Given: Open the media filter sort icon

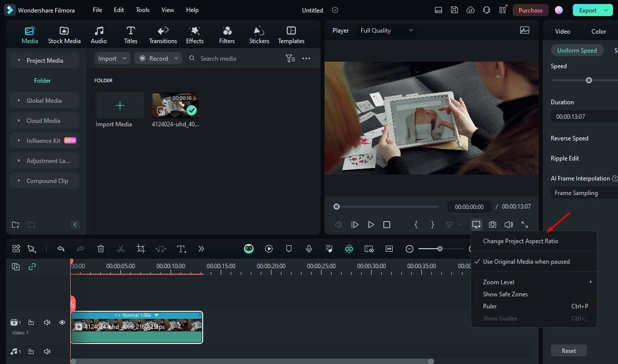Looking at the screenshot, I should coord(290,59).
